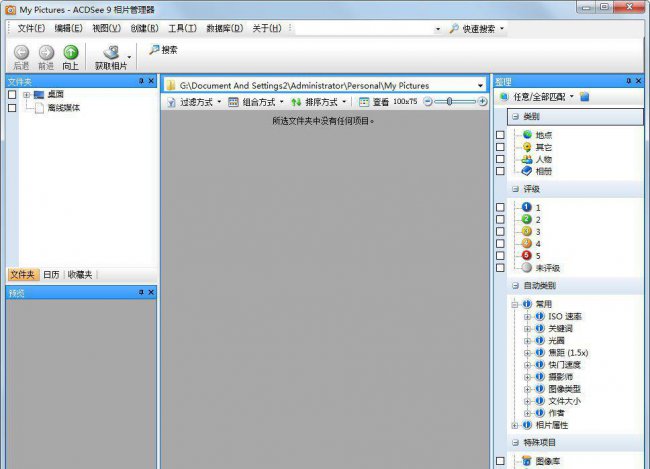This screenshot has height=469, width=650.
Task: Click the sort (排序方式) arrows icon
Action: click(x=296, y=102)
